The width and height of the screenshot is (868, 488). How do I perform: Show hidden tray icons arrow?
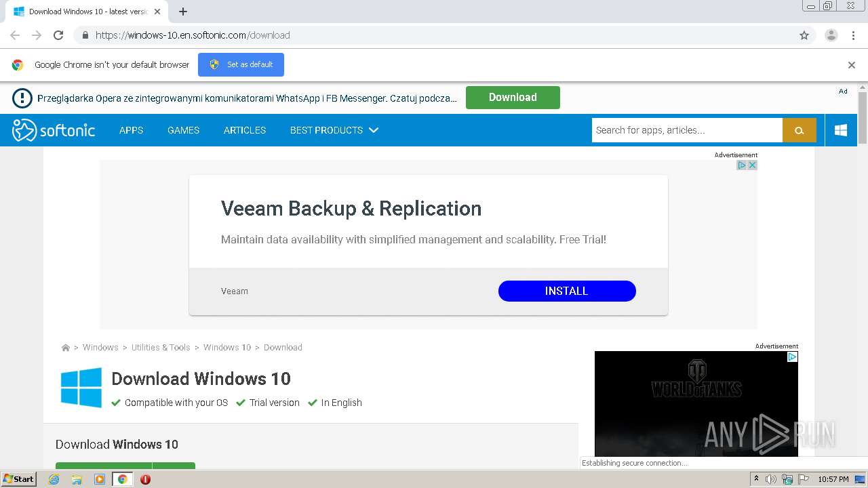point(756,479)
